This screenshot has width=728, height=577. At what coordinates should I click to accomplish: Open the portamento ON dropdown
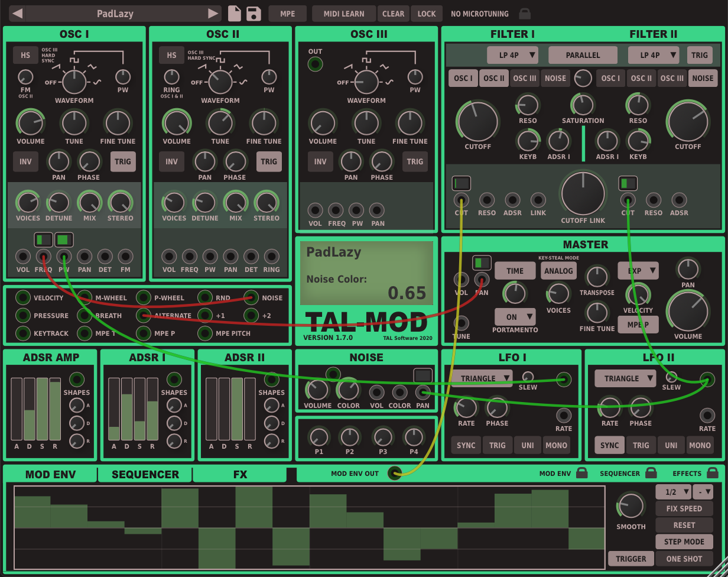[515, 317]
